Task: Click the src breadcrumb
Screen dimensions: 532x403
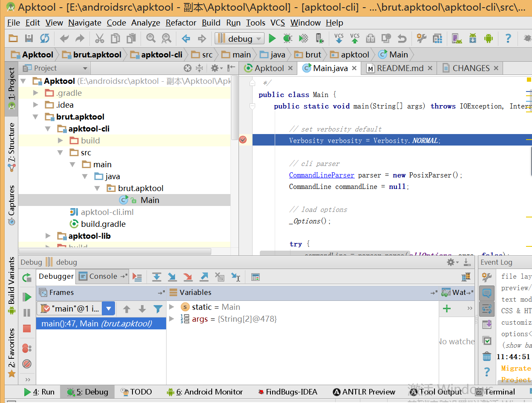Action: [202, 54]
